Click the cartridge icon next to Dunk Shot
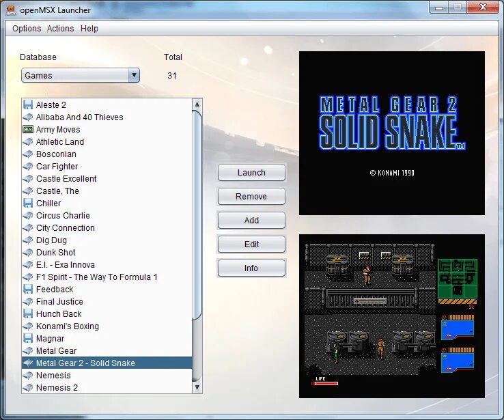 coord(28,252)
